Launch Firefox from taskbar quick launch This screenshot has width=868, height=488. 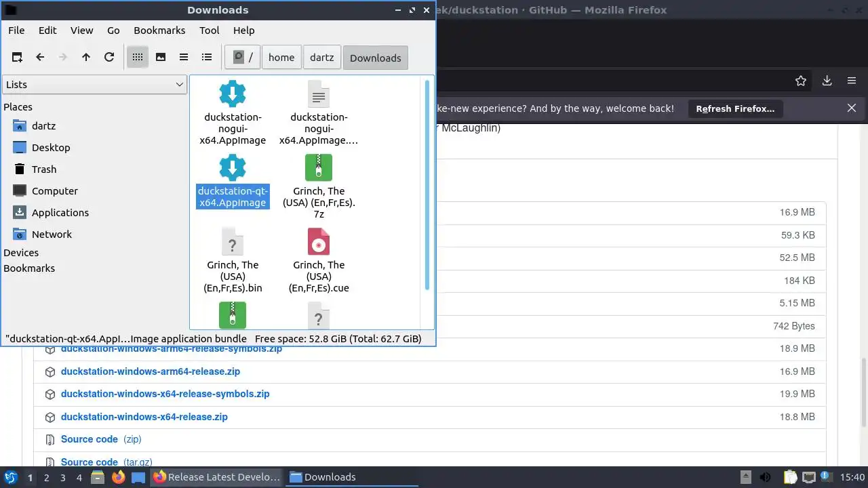coord(118,477)
